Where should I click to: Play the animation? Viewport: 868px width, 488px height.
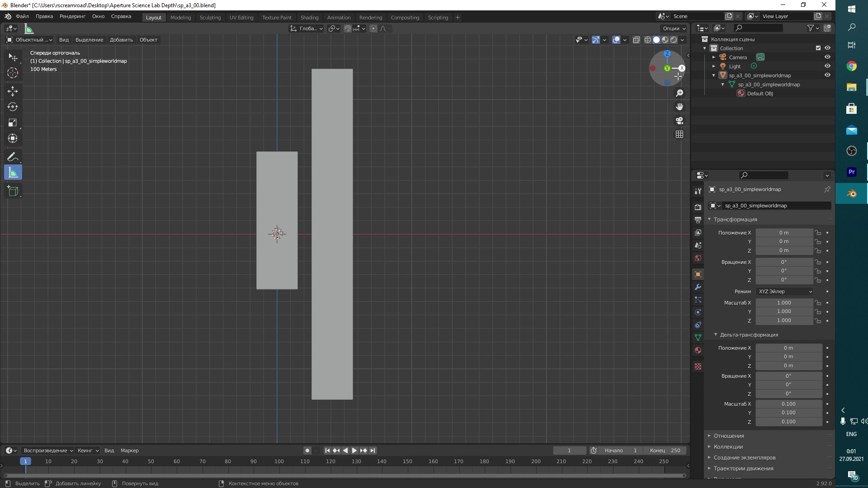point(354,450)
